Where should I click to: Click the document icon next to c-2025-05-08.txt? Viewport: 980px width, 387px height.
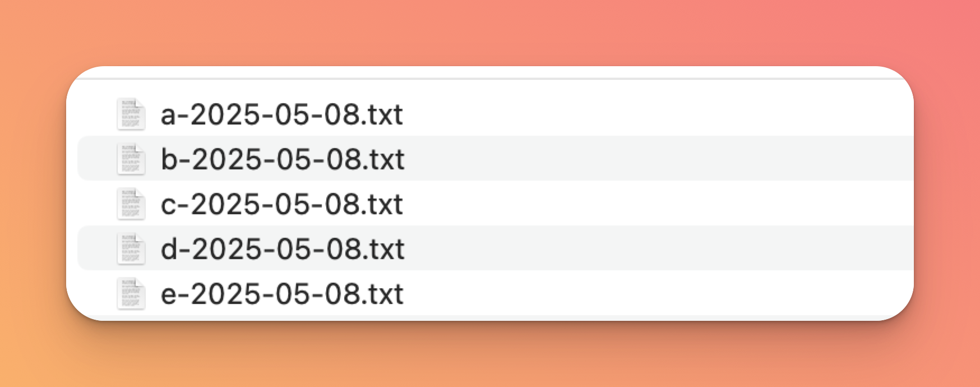tap(131, 204)
